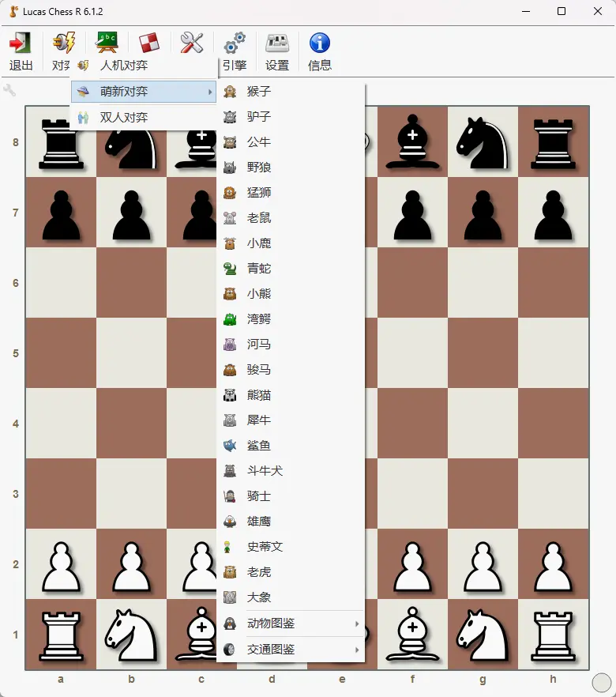
Task: Choose 史蒂文 opponent in the submenu
Action: click(291, 547)
